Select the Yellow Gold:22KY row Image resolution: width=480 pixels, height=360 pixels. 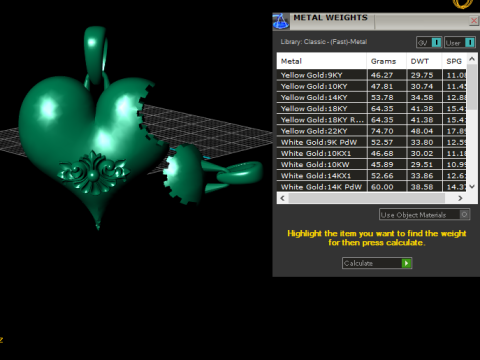click(x=372, y=131)
